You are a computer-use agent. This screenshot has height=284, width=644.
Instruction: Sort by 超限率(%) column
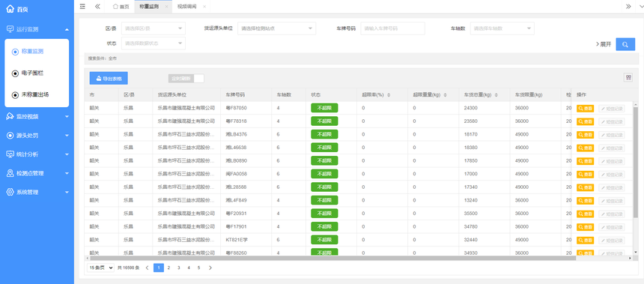(389, 95)
